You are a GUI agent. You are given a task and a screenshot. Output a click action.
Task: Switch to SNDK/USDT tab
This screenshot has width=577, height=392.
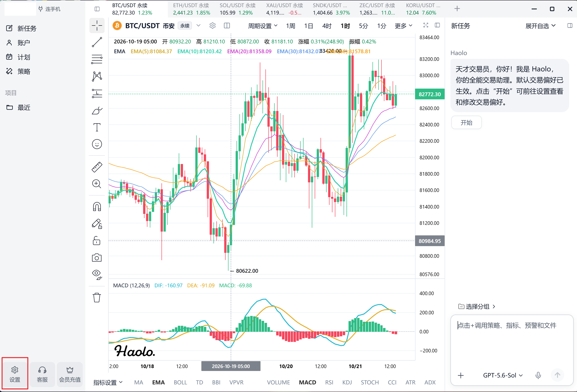click(x=331, y=9)
